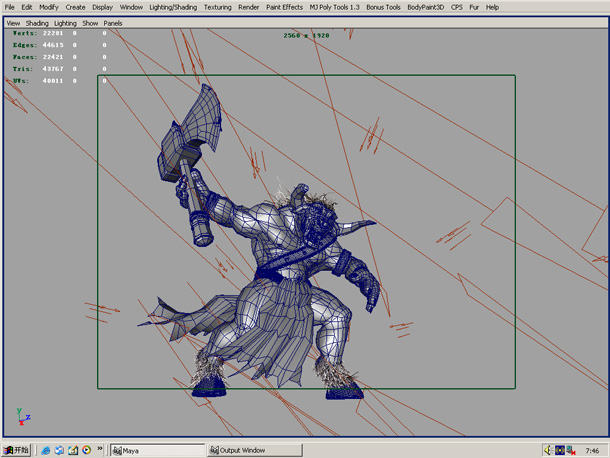The width and height of the screenshot is (610, 458).
Task: Open the BodyPaint3D menu
Action: pos(426,7)
